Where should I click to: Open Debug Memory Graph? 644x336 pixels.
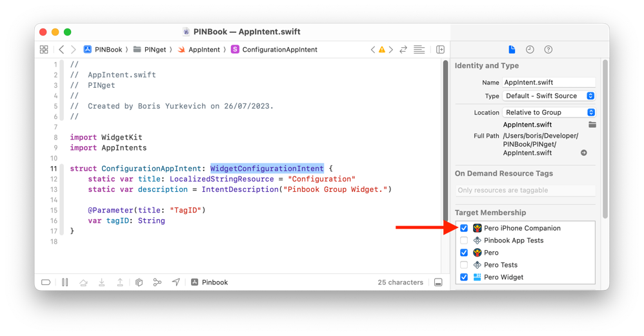(157, 282)
